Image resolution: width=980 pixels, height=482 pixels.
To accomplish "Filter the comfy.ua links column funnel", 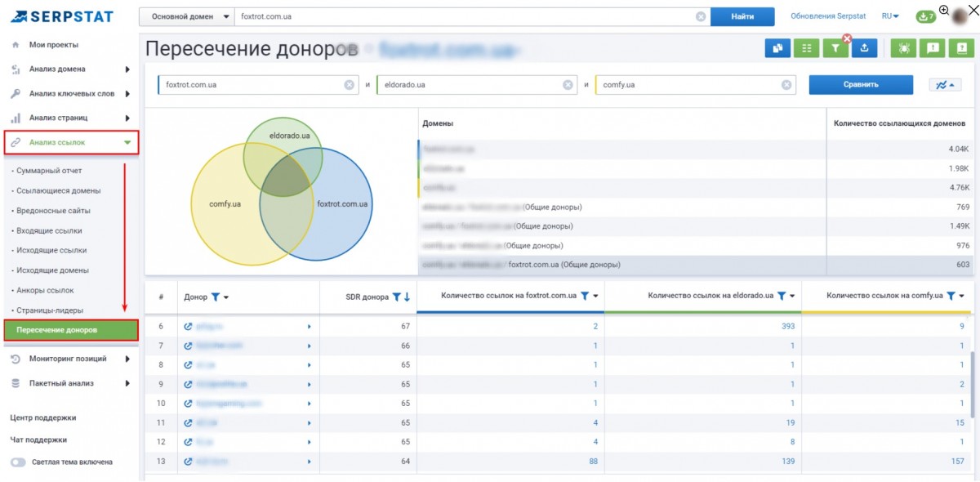I will pyautogui.click(x=951, y=296).
